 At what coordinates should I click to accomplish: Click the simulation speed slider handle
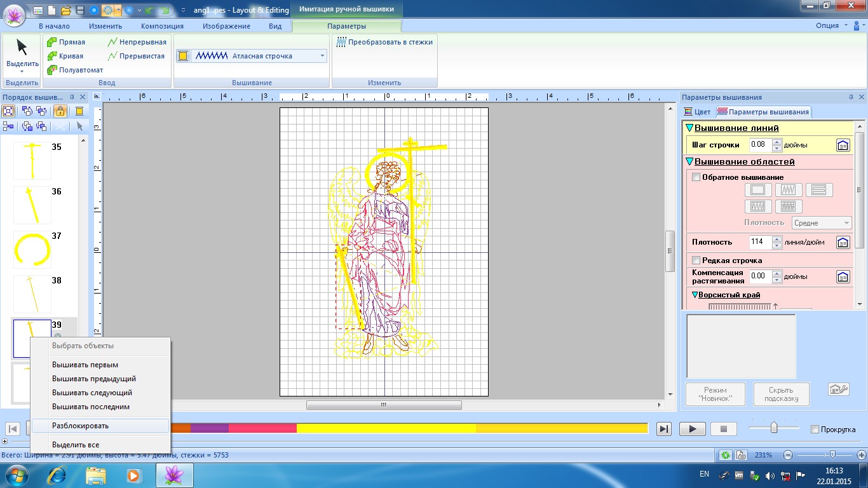click(774, 428)
